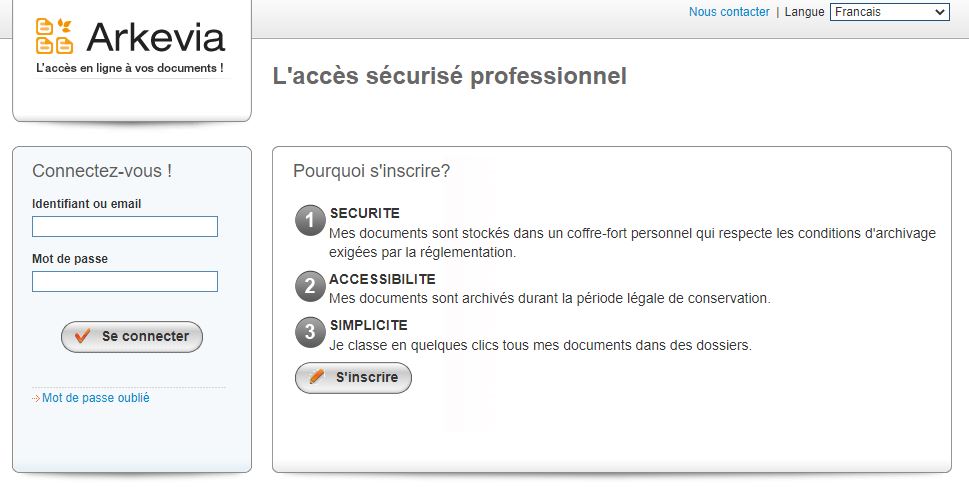This screenshot has width=969, height=488.
Task: Click the Se connecter button
Action: tap(132, 337)
